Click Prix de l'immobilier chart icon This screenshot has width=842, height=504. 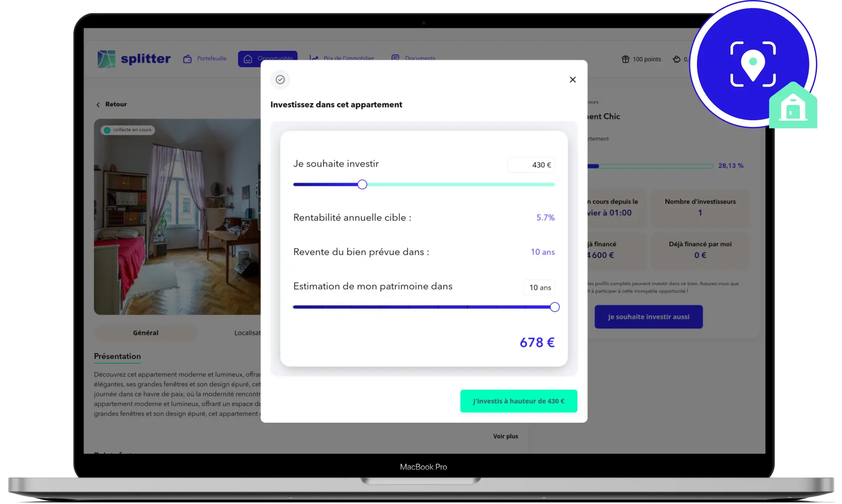[313, 58]
